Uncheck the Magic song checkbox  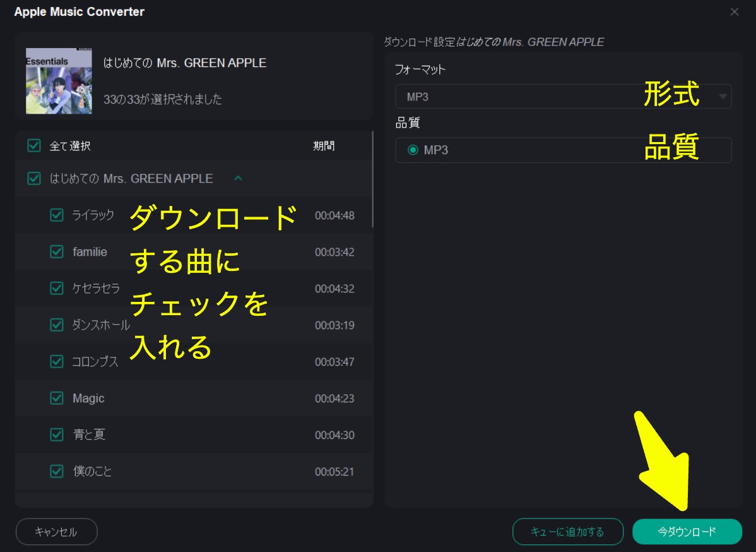[56, 398]
